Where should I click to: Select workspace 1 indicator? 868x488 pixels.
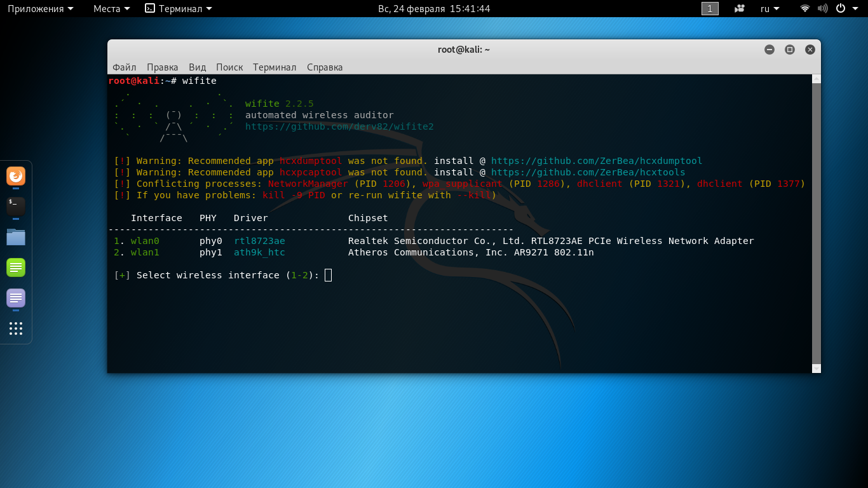click(x=710, y=9)
